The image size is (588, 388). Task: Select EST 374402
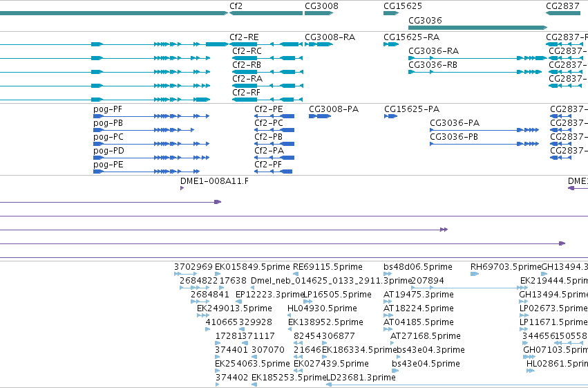tap(218, 385)
